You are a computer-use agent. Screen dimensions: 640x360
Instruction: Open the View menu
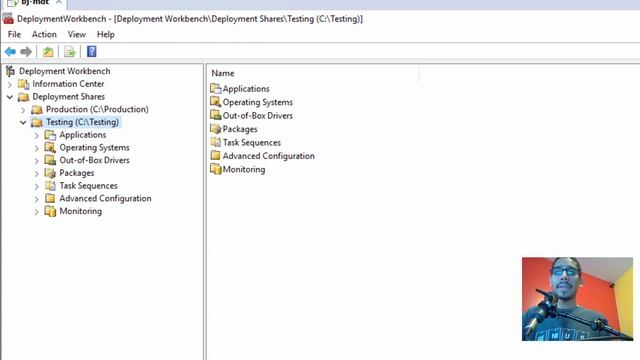tap(77, 35)
